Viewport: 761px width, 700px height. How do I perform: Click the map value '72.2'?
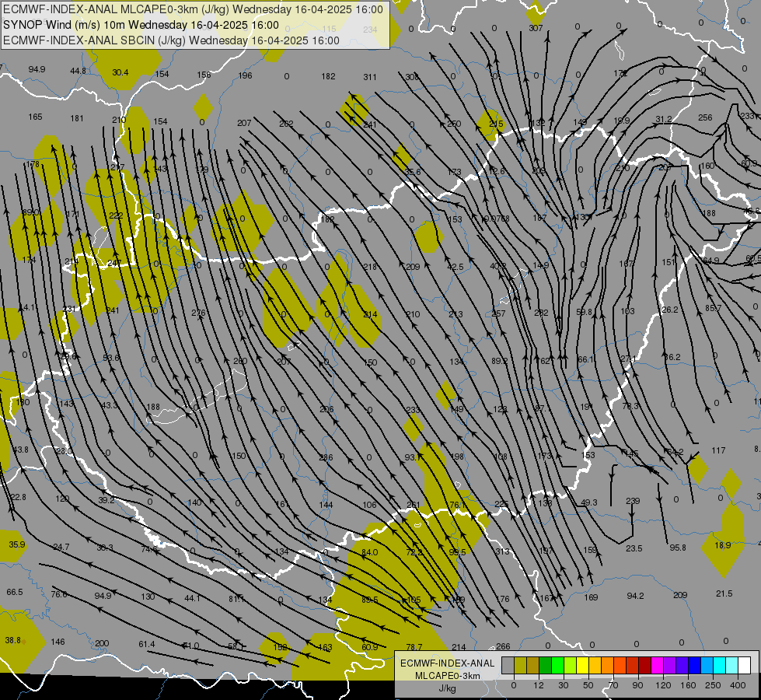414,552
